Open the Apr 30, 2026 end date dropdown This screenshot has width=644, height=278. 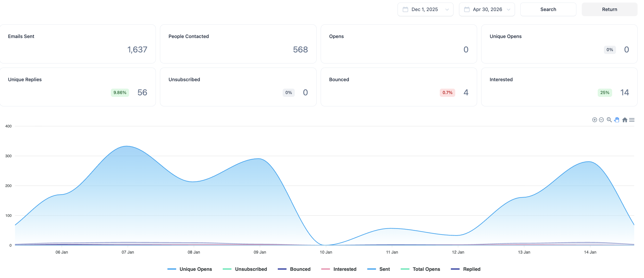click(487, 10)
